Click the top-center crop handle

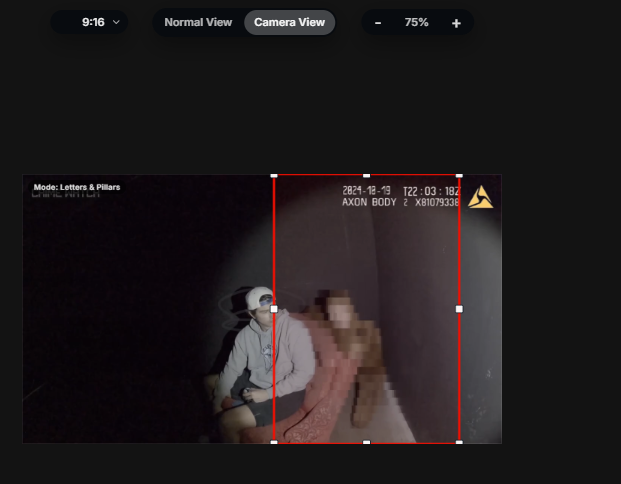pyautogui.click(x=367, y=175)
